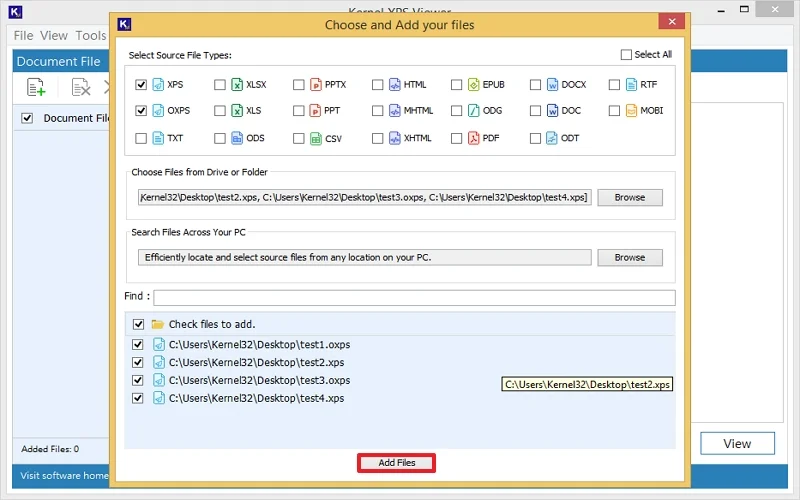
Task: Click the XPS file type icon
Action: point(158,84)
